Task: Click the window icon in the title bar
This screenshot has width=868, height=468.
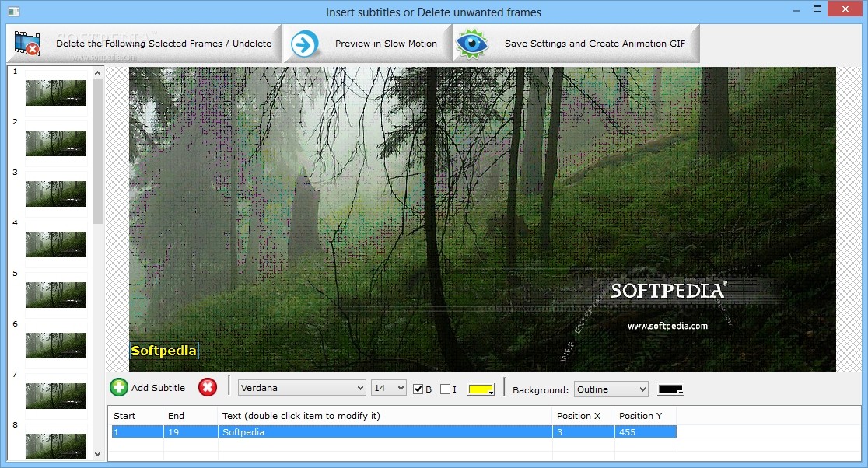Action: 15,11
